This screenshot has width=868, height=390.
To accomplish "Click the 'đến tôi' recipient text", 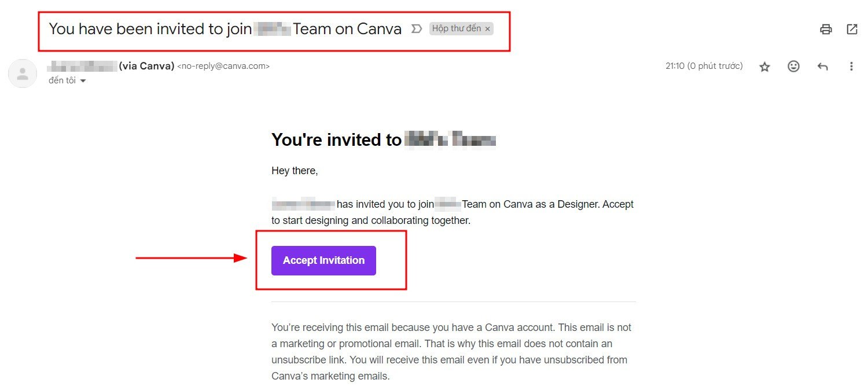I will click(62, 80).
